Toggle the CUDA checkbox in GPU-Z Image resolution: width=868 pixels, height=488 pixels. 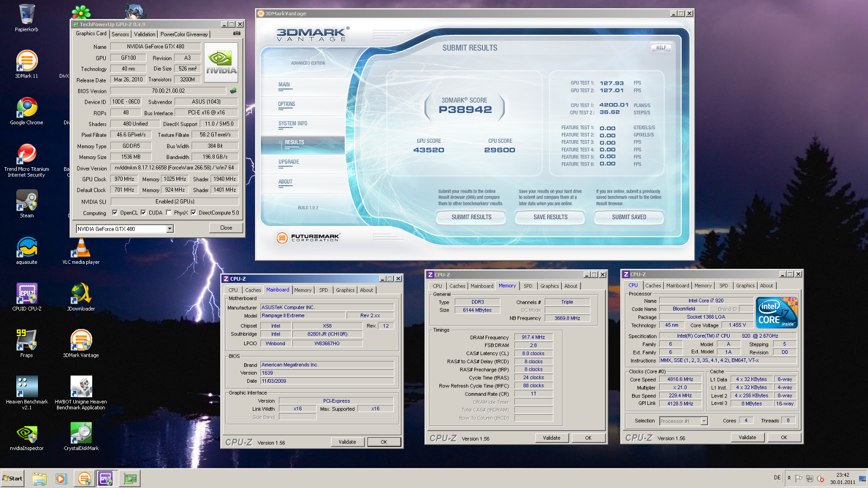pyautogui.click(x=143, y=213)
